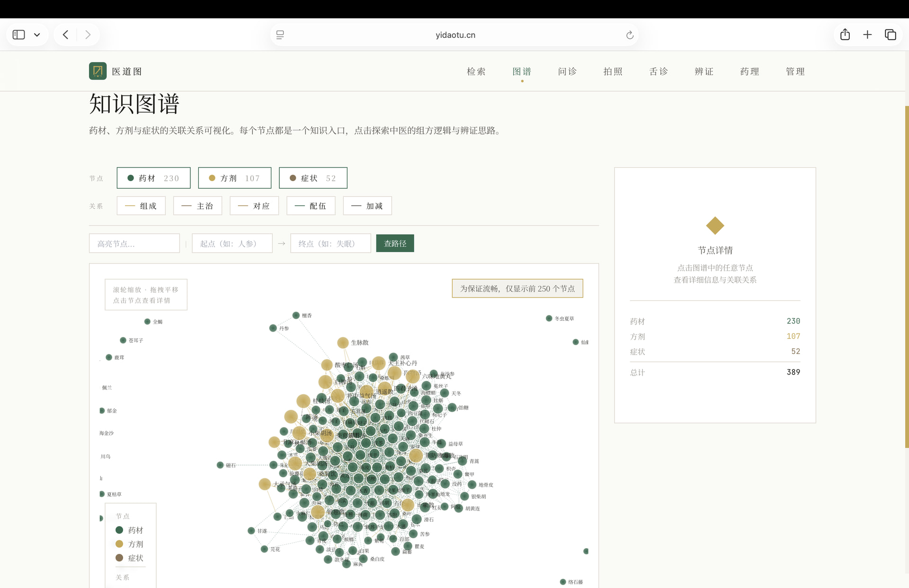
Task: Reload the yidaotu.cn page
Action: point(630,35)
